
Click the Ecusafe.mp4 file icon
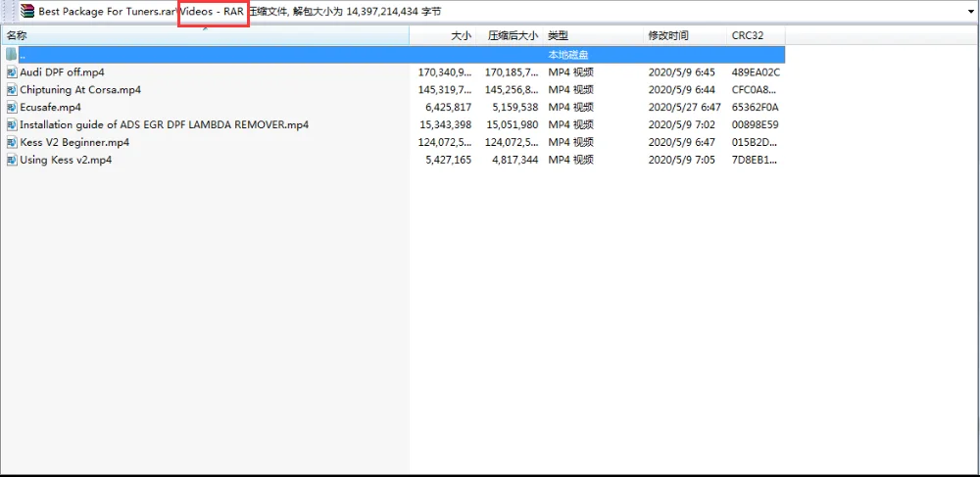12,108
